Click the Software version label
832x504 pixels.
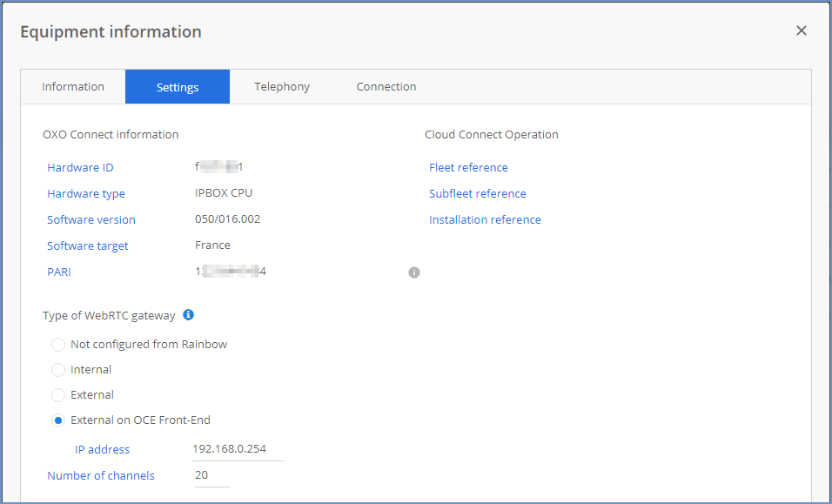tap(91, 219)
